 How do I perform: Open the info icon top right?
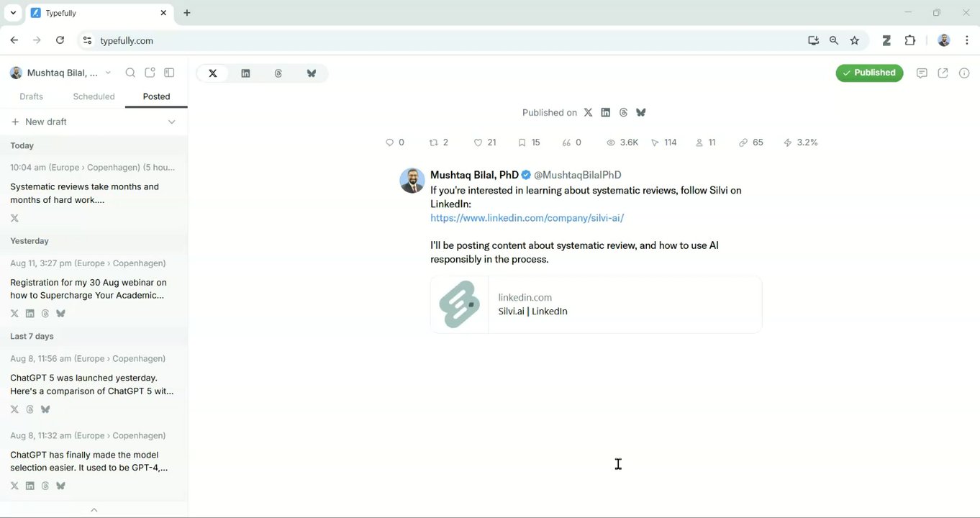(964, 73)
